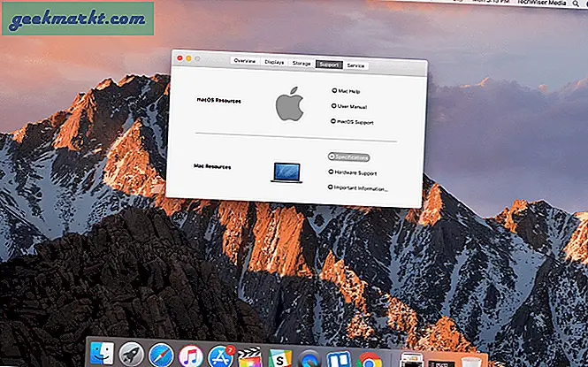Viewport: 588px width, 367px height.
Task: Open the User Manual link
Action: click(x=348, y=106)
